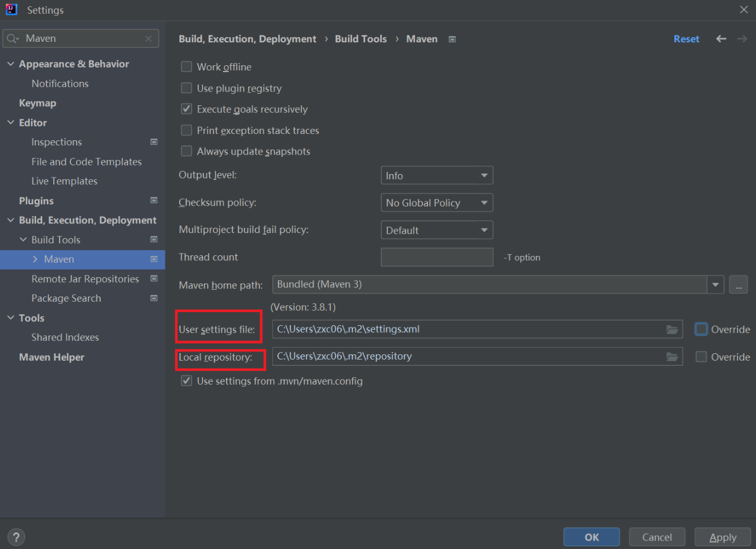Open Multiproject build fail policy dropdown
The image size is (756, 549).
[437, 230]
